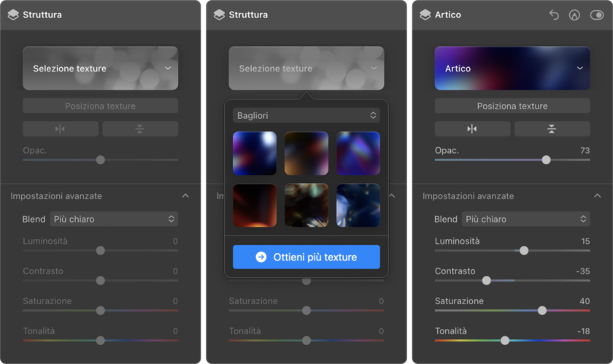The width and height of the screenshot is (613, 364).
Task: Click the circled A auto icon in Artico panel
Action: pos(574,15)
